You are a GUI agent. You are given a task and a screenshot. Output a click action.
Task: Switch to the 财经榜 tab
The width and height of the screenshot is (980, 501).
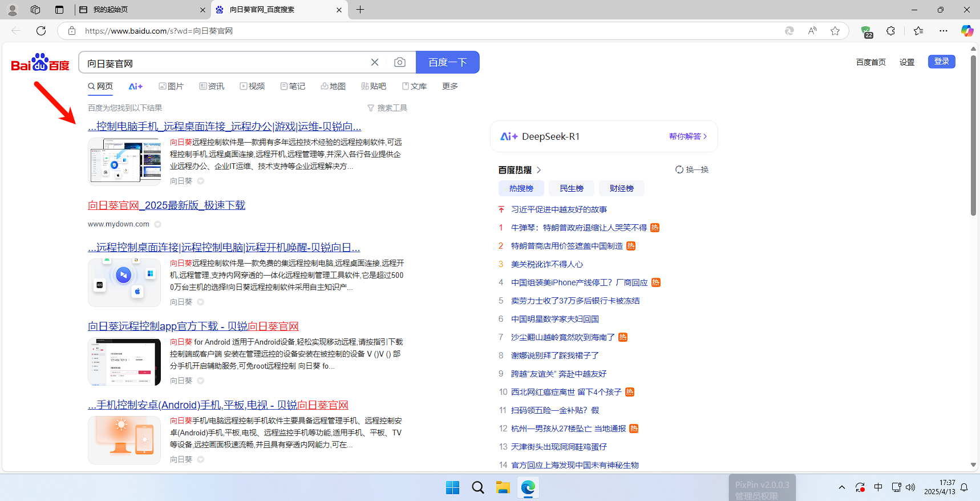click(x=622, y=188)
